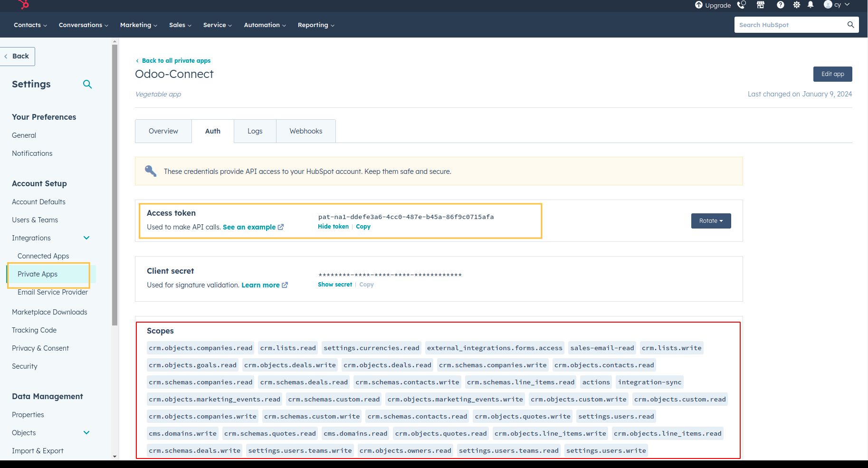Click the crm.objects.owners.read scope tag
The height and width of the screenshot is (468, 868).
coord(405,450)
